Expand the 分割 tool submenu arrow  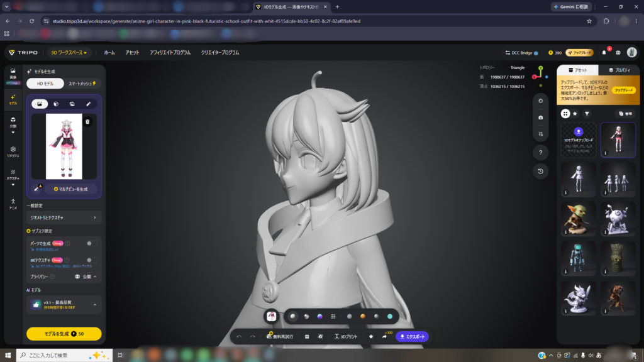tap(13, 133)
